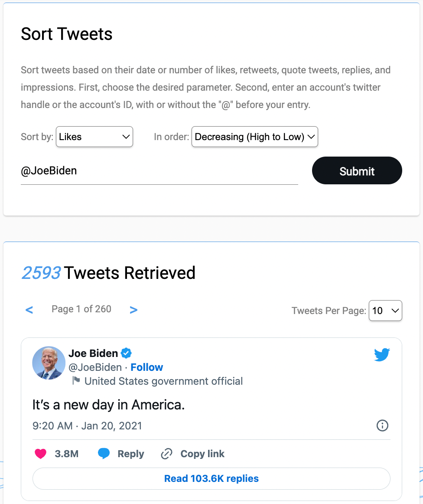
Task: Focus the Twitter handle input field
Action: (x=159, y=171)
